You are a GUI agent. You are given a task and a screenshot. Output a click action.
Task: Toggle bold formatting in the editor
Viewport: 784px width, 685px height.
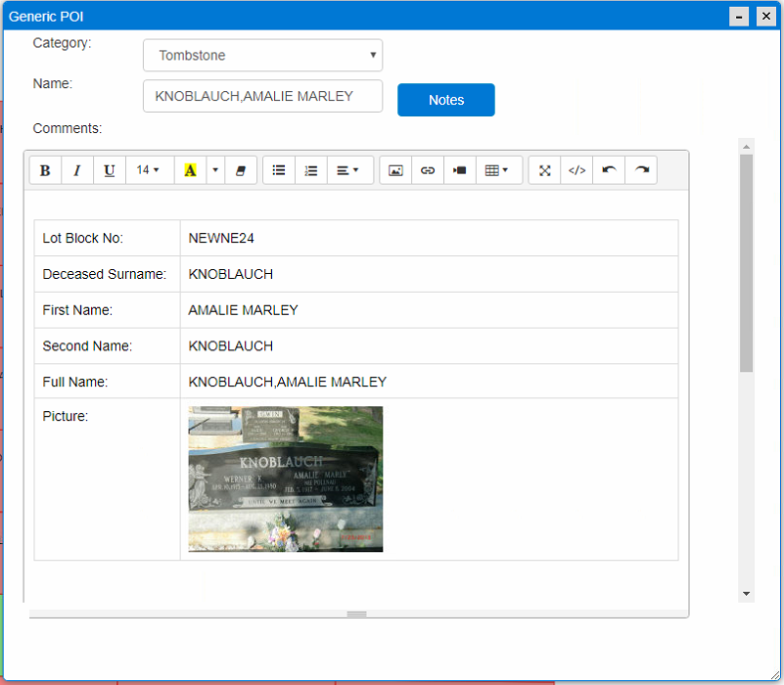click(45, 170)
